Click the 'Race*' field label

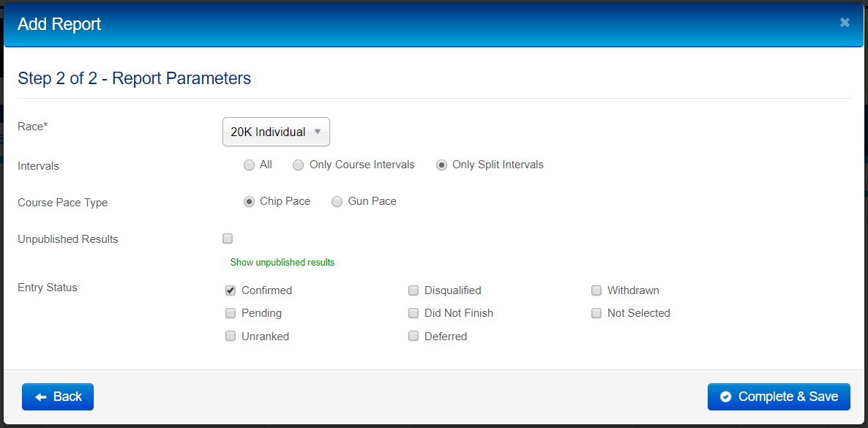click(x=33, y=127)
